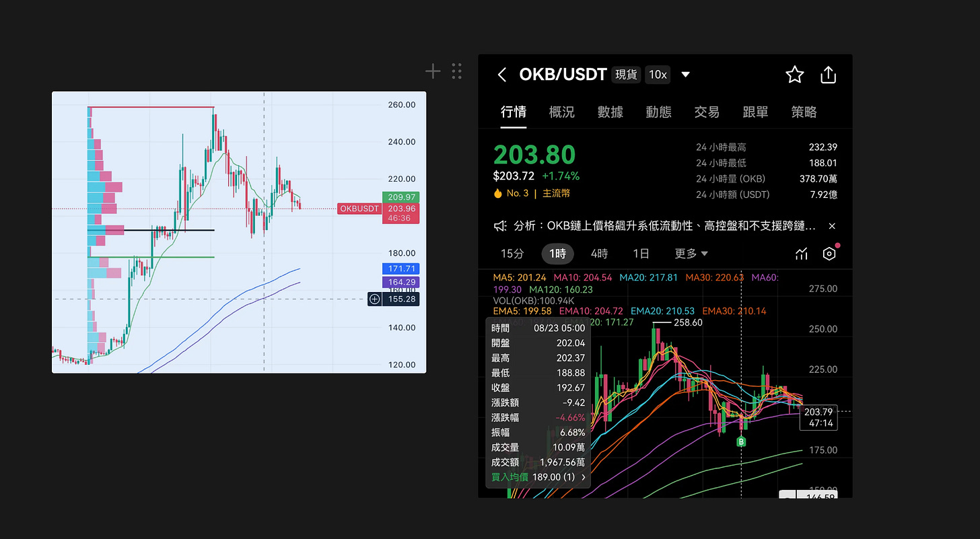Click the 成交額 1,967.56萬 row in tooltip
This screenshot has width=980, height=539.
538,462
